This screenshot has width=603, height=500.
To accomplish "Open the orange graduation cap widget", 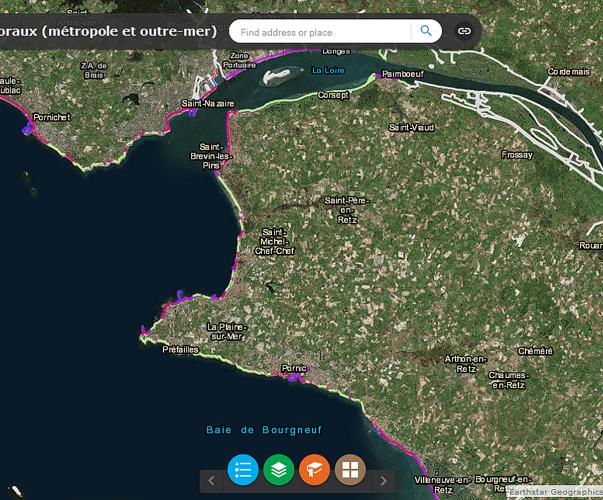I will 314,469.
